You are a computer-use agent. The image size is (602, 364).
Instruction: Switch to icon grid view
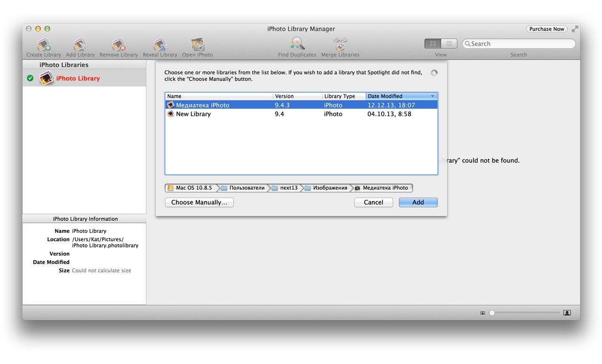433,44
